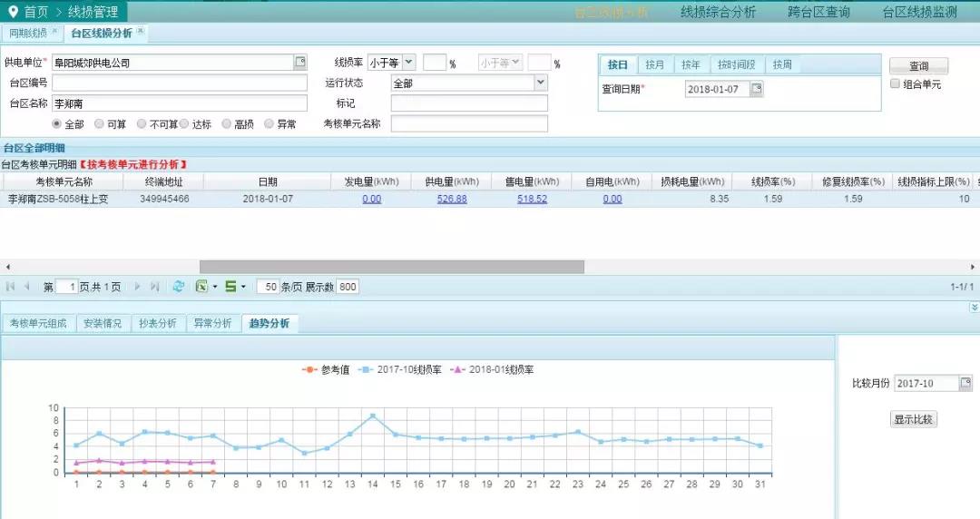Open the 供电单位 picker icon

(x=300, y=63)
